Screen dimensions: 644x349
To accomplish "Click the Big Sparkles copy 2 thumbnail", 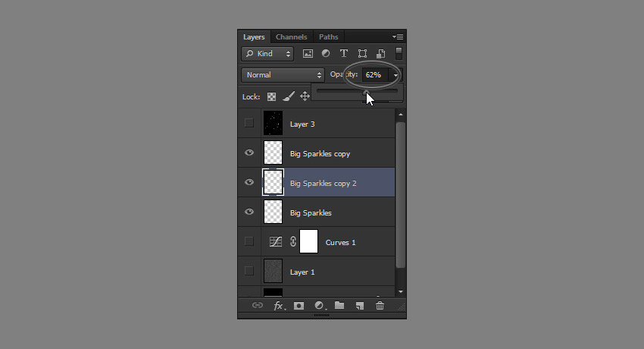I will pos(273,182).
